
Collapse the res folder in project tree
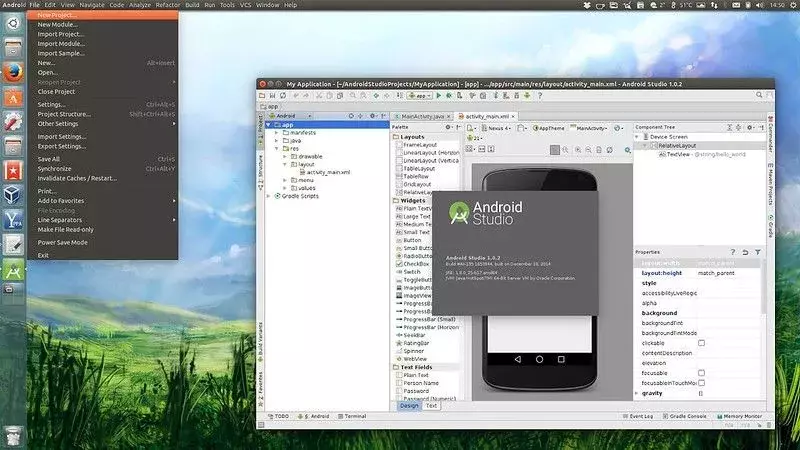pyautogui.click(x=277, y=148)
